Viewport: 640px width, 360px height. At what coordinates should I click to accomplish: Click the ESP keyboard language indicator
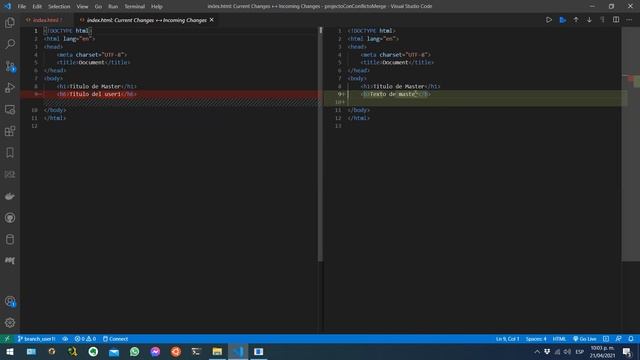click(x=579, y=352)
